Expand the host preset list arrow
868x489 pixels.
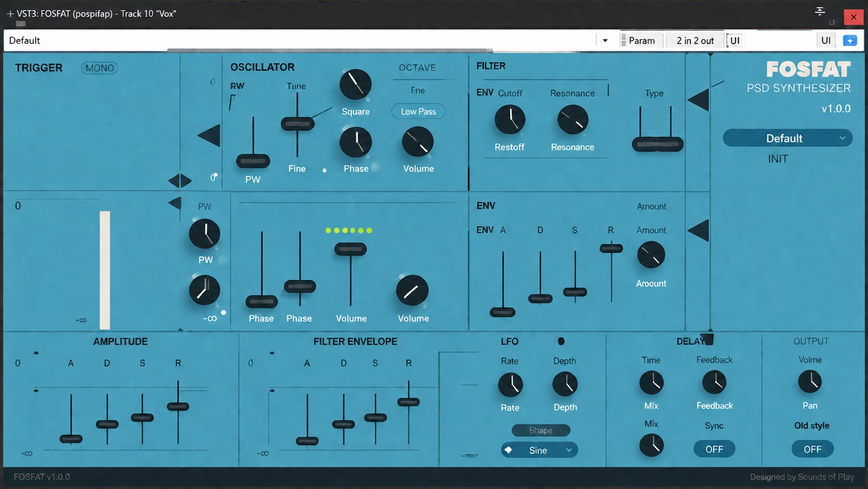pyautogui.click(x=605, y=41)
